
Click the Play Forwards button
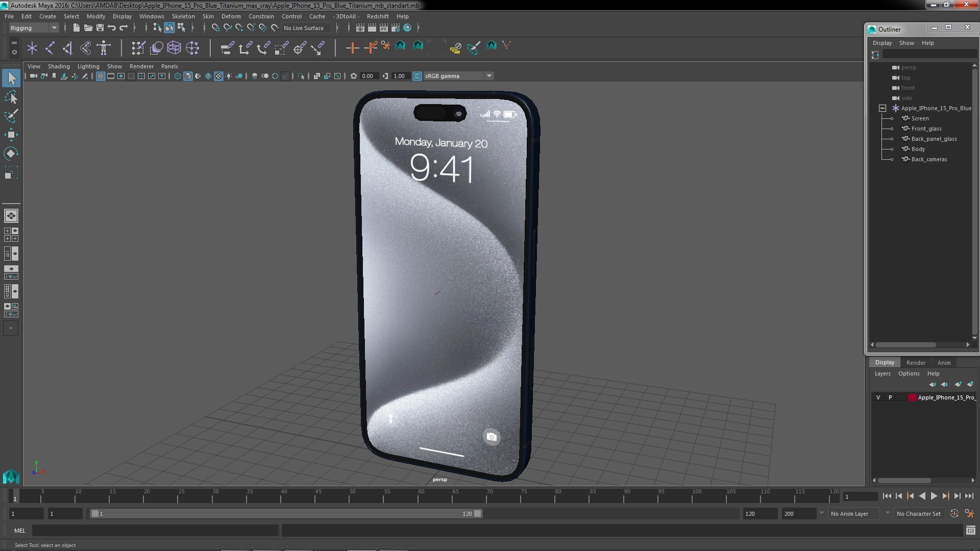click(x=934, y=496)
